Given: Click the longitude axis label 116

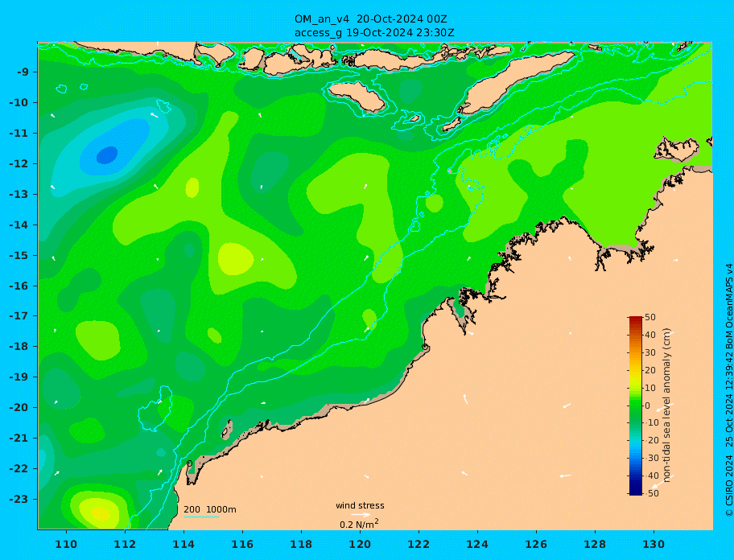Looking at the screenshot, I should point(242,545).
